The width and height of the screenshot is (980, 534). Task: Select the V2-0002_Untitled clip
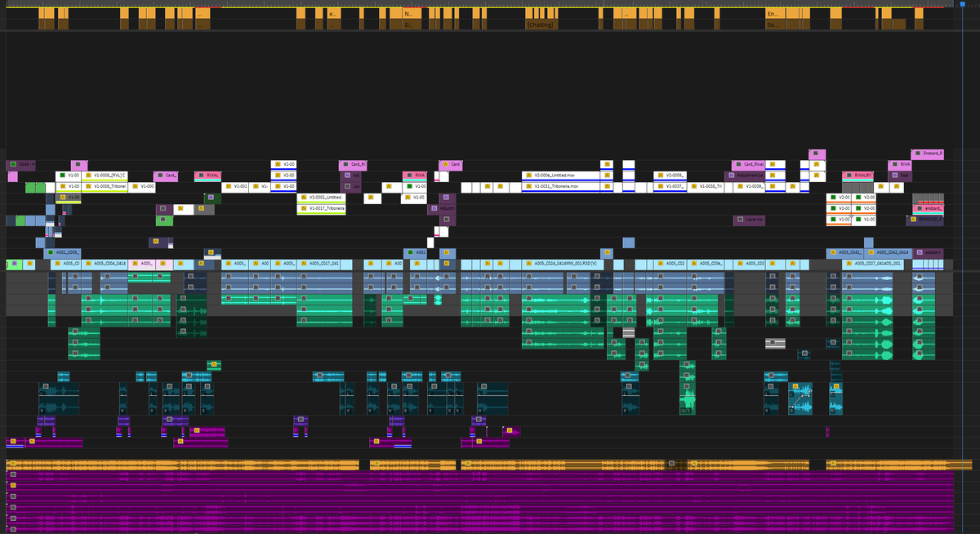point(322,198)
